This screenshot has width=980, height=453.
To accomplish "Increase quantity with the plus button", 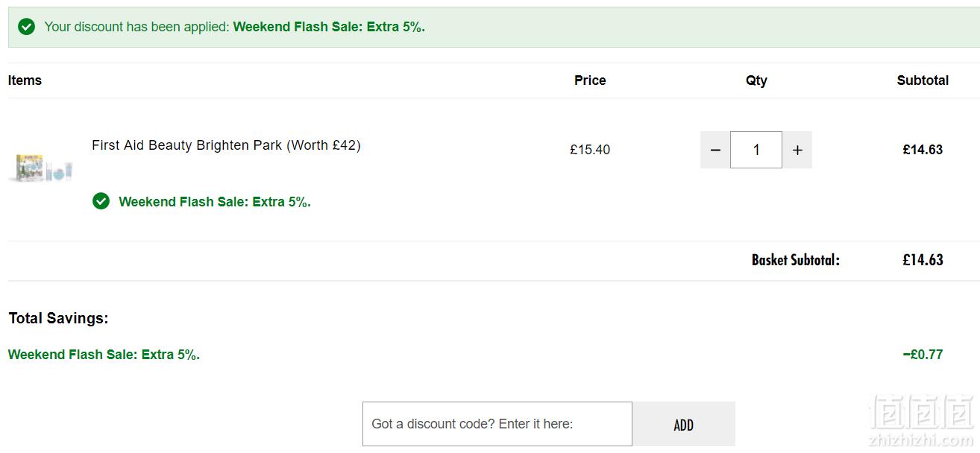I will [797, 150].
